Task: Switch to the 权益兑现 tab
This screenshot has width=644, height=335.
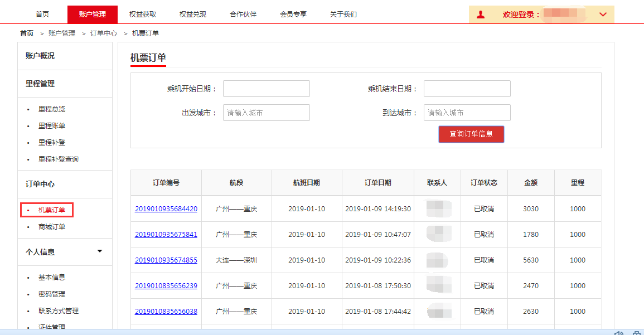Action: 193,14
